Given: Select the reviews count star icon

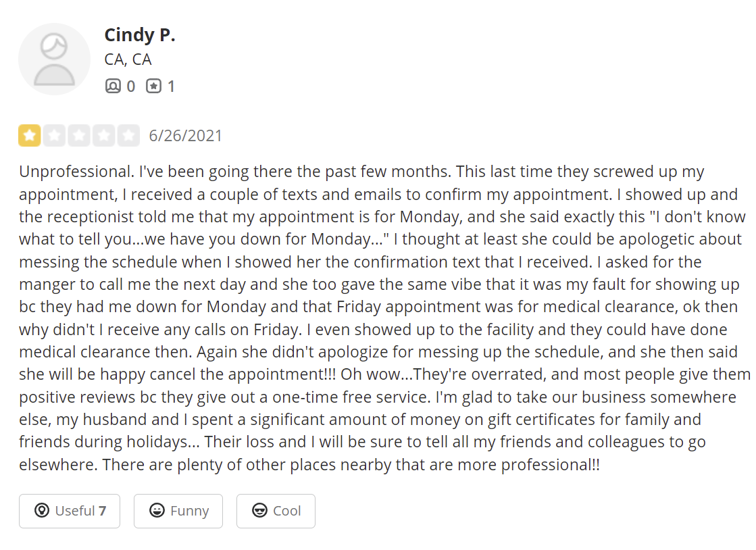Looking at the screenshot, I should (154, 86).
